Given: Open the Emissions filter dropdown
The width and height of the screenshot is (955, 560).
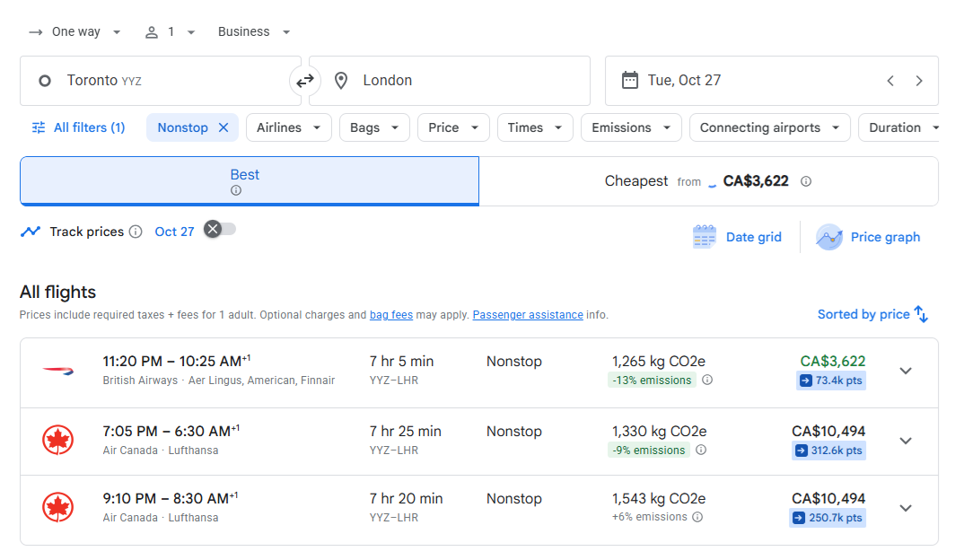Looking at the screenshot, I should click(631, 127).
